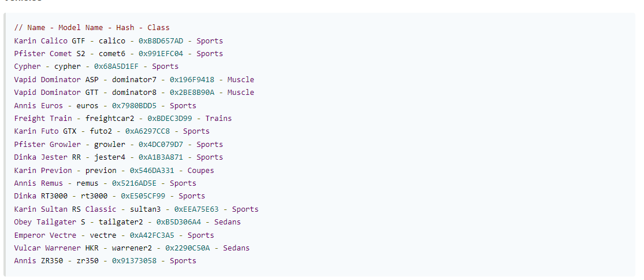Click the comment line header 'Name - Model Name'
This screenshot has width=644, height=280.
[65, 28]
